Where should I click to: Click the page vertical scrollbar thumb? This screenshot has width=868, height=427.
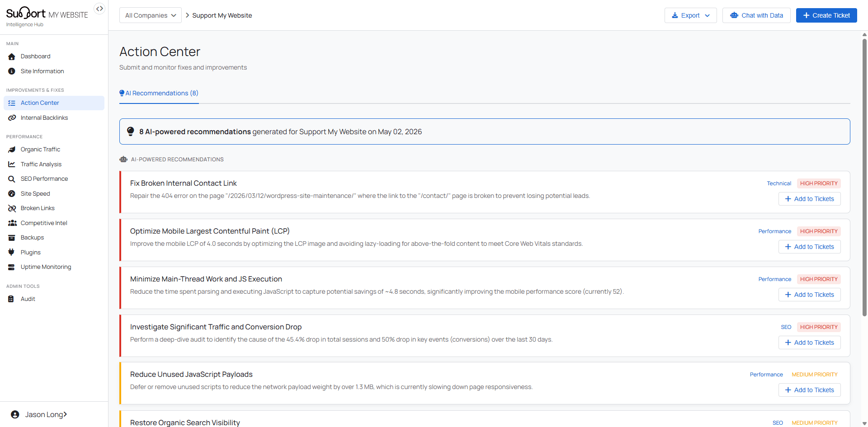(x=864, y=177)
